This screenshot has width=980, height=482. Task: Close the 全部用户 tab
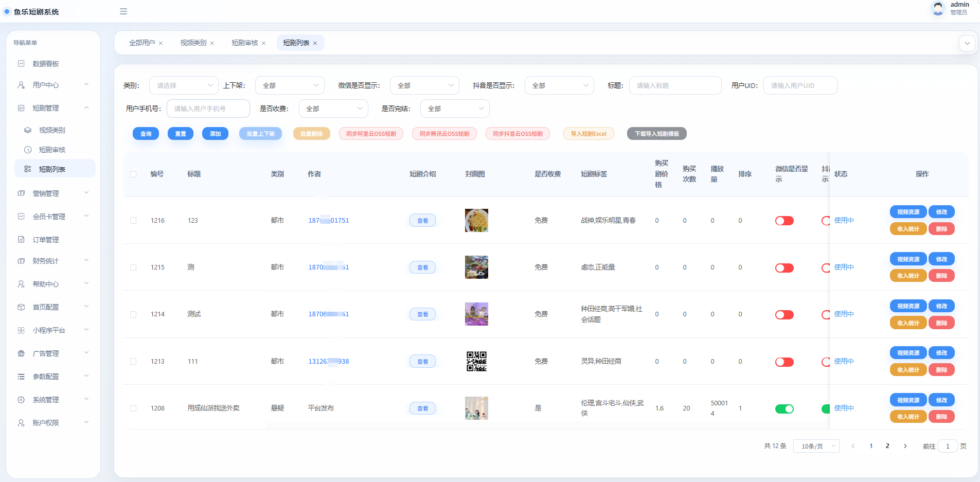161,43
